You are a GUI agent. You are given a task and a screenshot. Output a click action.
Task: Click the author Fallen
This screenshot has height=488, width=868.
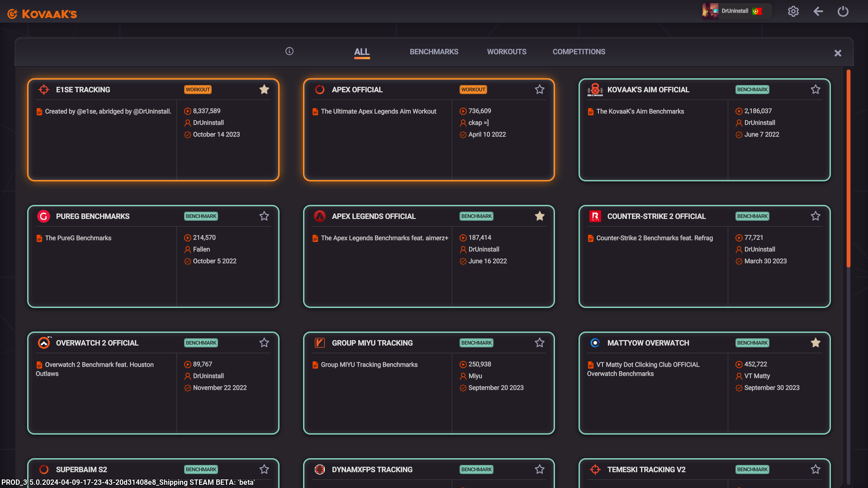[x=201, y=249]
